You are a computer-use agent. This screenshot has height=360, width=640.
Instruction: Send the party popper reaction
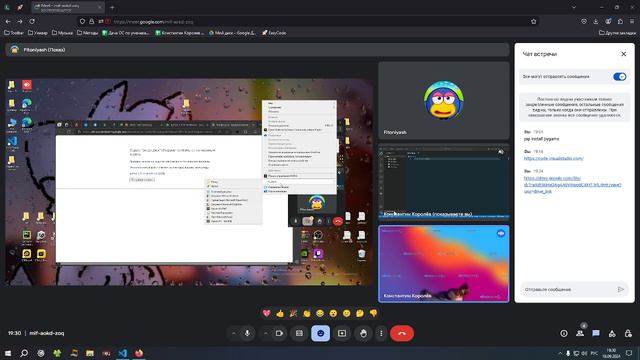pyautogui.click(x=293, y=313)
